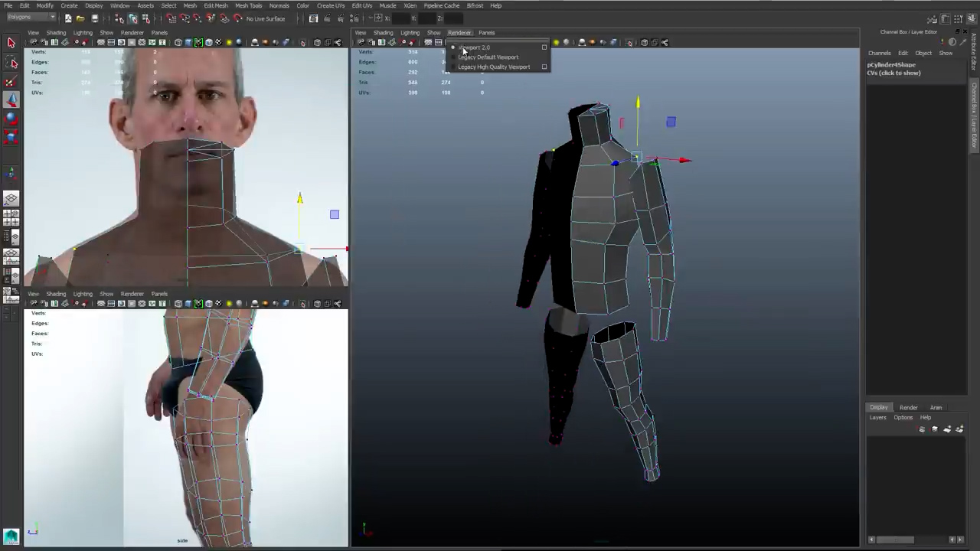Toggle textured display in front view toolbar
980x551 pixels.
coord(218,42)
